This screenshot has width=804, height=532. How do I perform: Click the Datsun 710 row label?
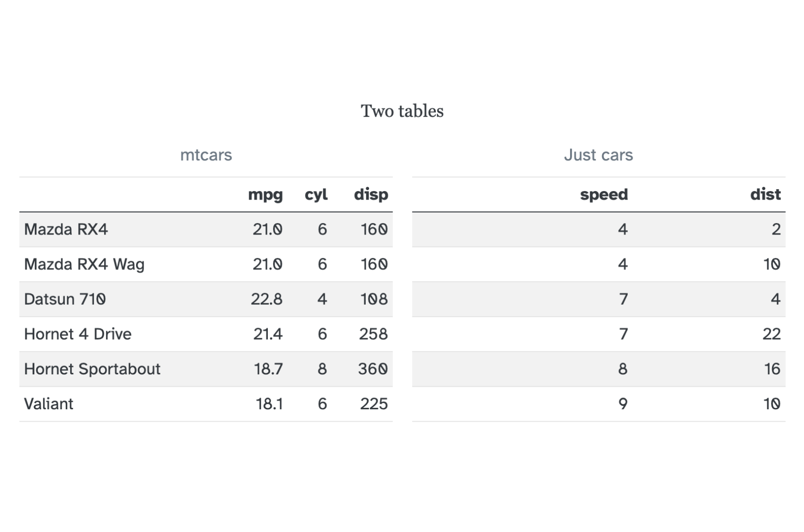tap(65, 299)
